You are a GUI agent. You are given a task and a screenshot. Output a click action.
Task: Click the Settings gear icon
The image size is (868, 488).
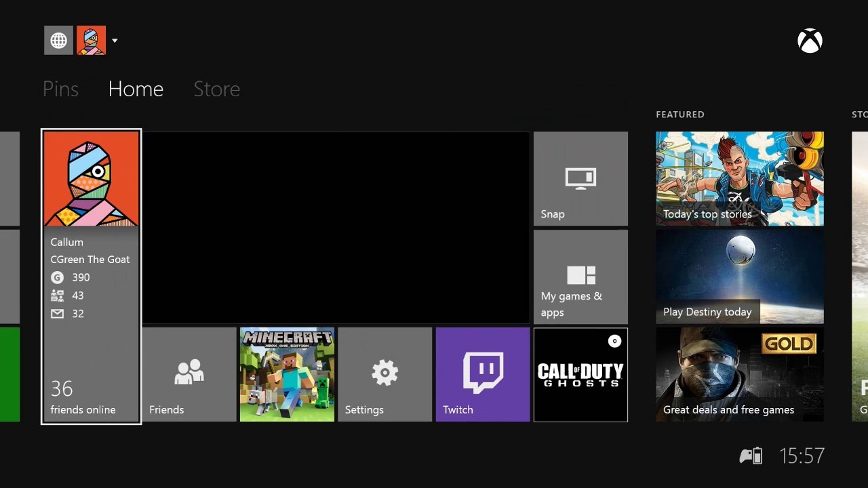point(384,373)
